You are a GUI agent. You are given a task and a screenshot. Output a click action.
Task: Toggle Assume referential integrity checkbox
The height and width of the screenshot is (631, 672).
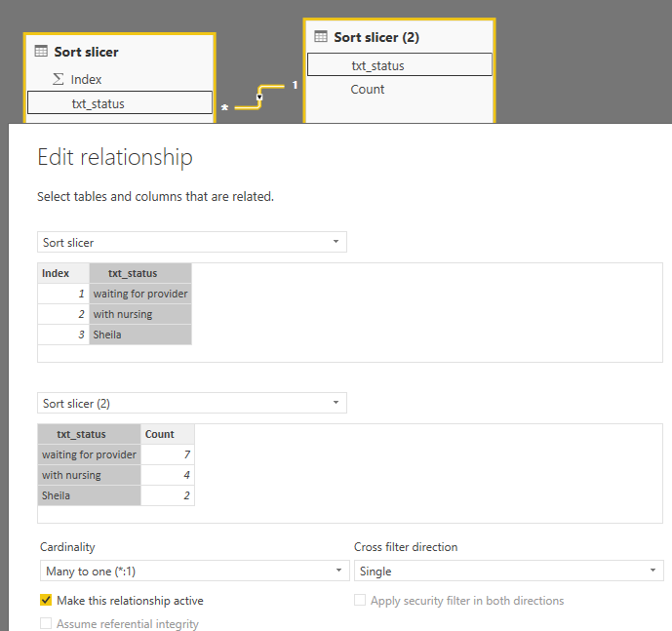coord(46,623)
